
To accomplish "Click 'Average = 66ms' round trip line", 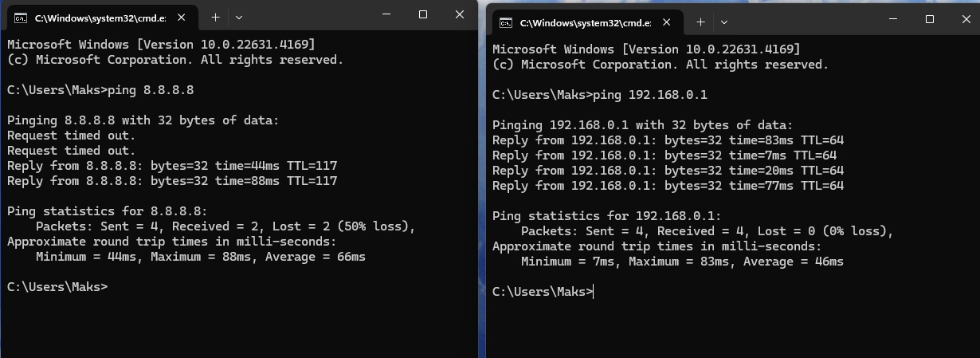I will 201,257.
